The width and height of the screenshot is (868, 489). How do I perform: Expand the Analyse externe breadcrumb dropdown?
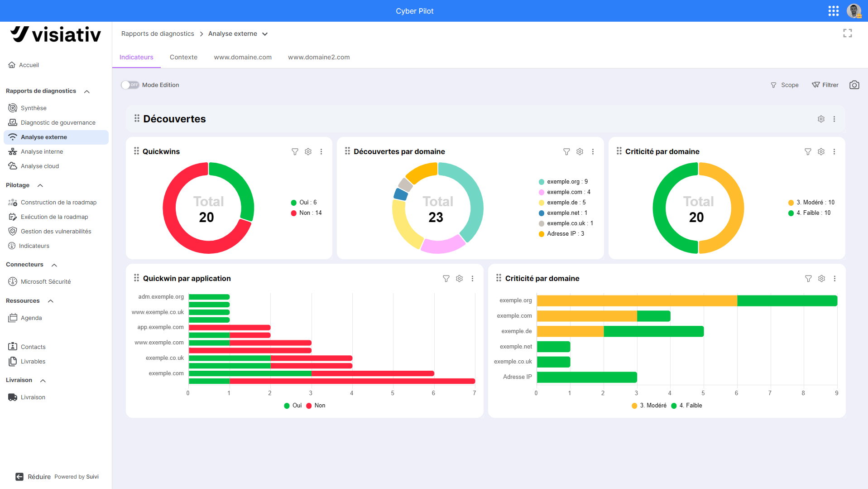pos(265,34)
